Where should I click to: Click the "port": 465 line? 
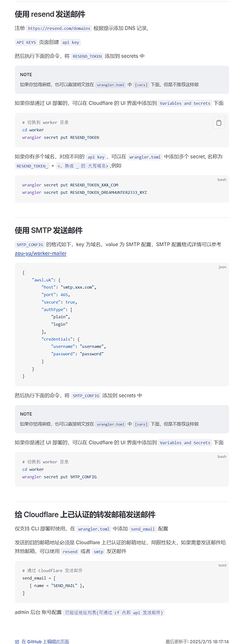[55, 294]
